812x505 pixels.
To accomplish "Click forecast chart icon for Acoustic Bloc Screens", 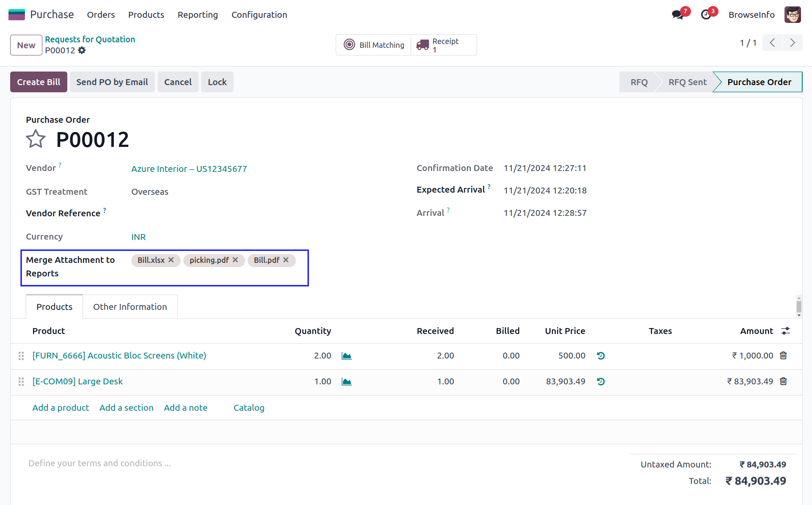I will [346, 356].
